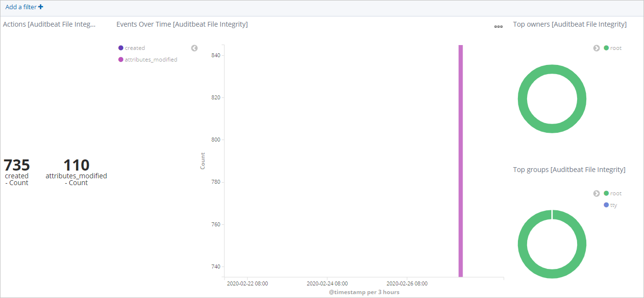Toggle the created series in Events Over Time legend

pyautogui.click(x=131, y=47)
